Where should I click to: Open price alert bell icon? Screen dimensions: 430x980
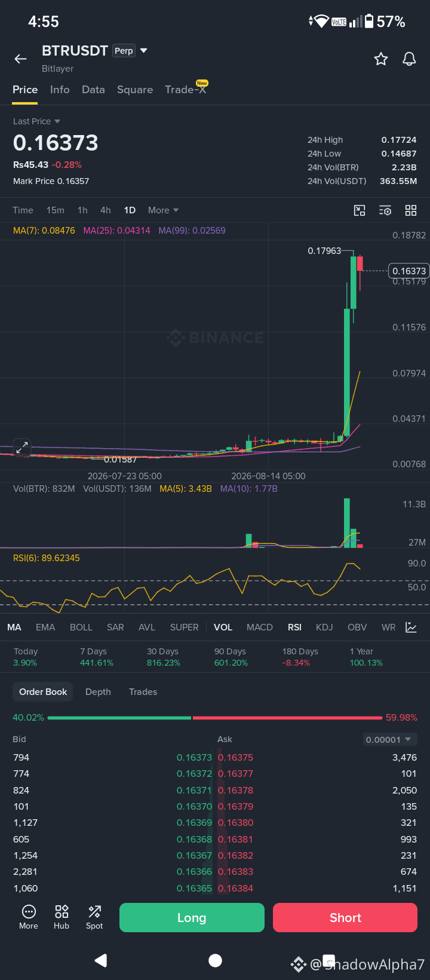[x=409, y=59]
